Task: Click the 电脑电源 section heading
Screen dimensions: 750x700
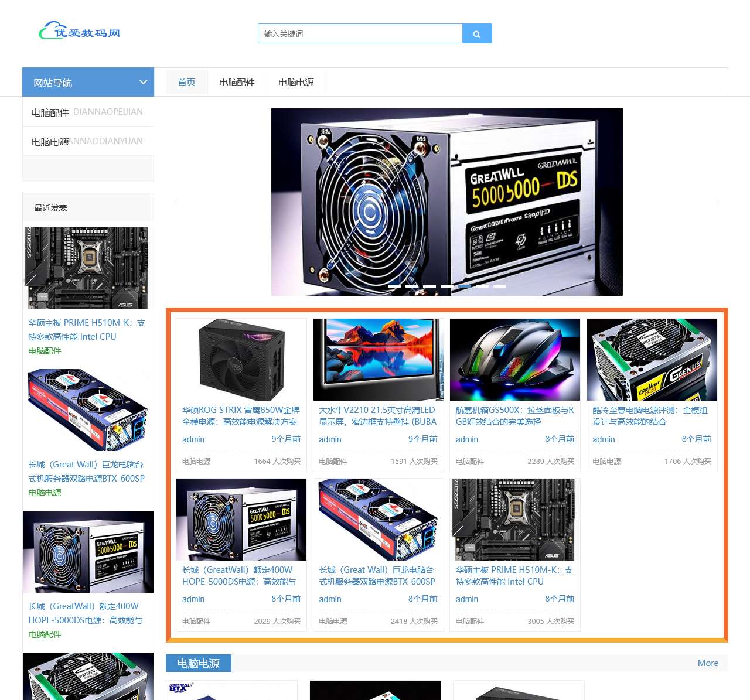Action: click(x=199, y=663)
